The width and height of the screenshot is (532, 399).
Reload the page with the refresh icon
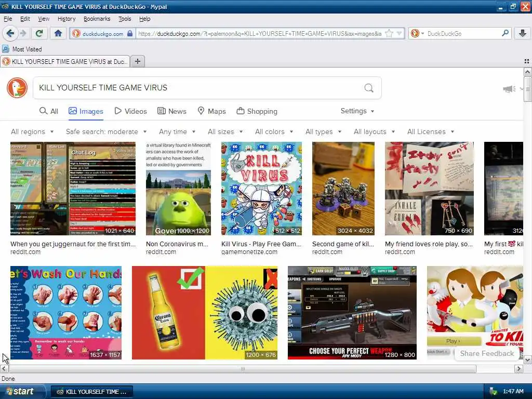[39, 33]
